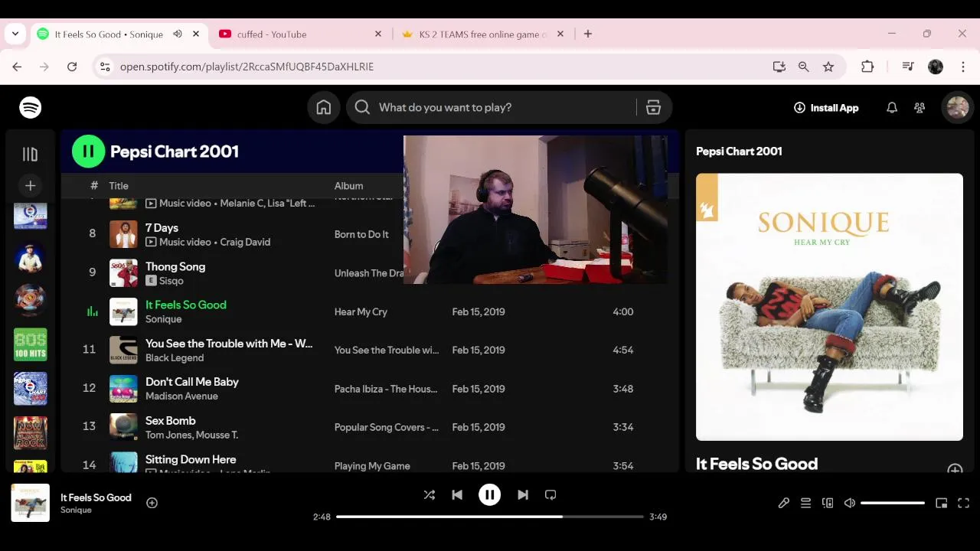Open the zoom magnifier icon
The width and height of the screenshot is (980, 551).
[803, 67]
